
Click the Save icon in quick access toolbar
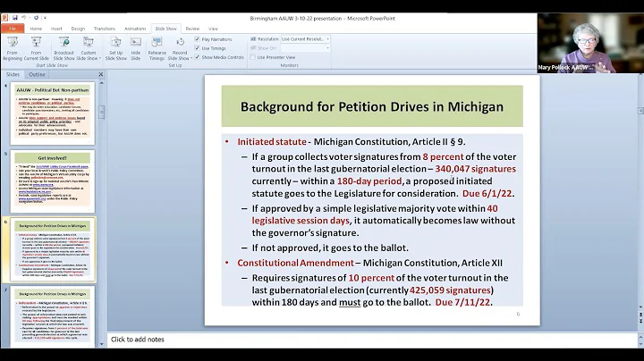point(15,18)
